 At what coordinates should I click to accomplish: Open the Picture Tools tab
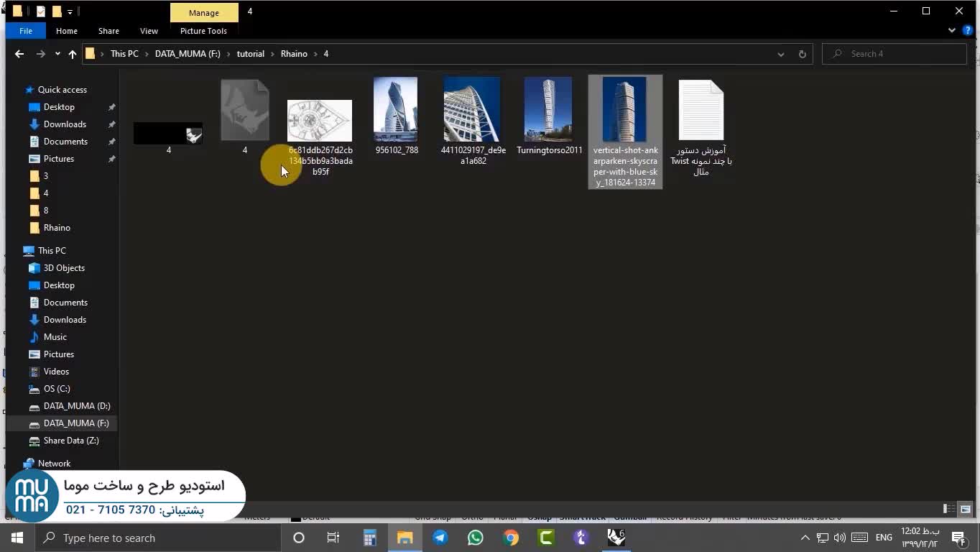pyautogui.click(x=203, y=31)
